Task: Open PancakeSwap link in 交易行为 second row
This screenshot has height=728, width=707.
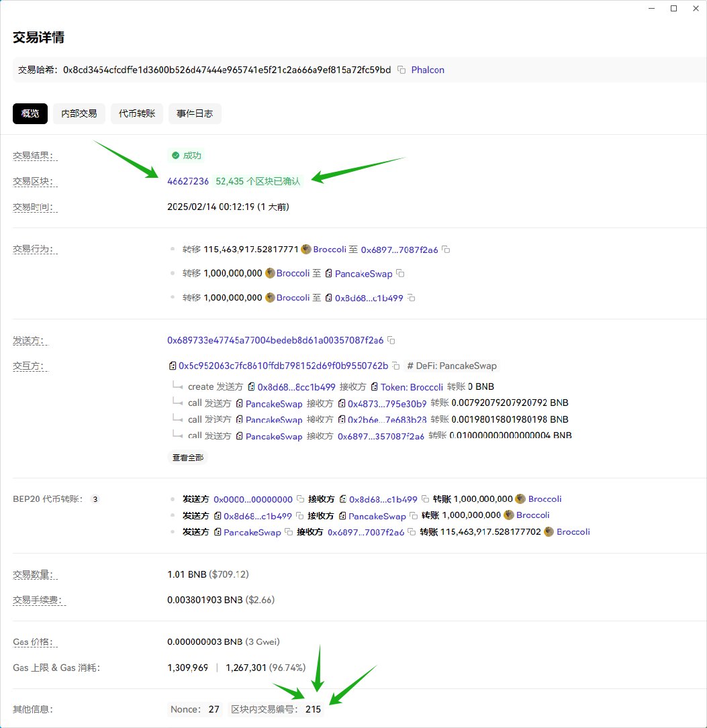Action: tap(363, 274)
